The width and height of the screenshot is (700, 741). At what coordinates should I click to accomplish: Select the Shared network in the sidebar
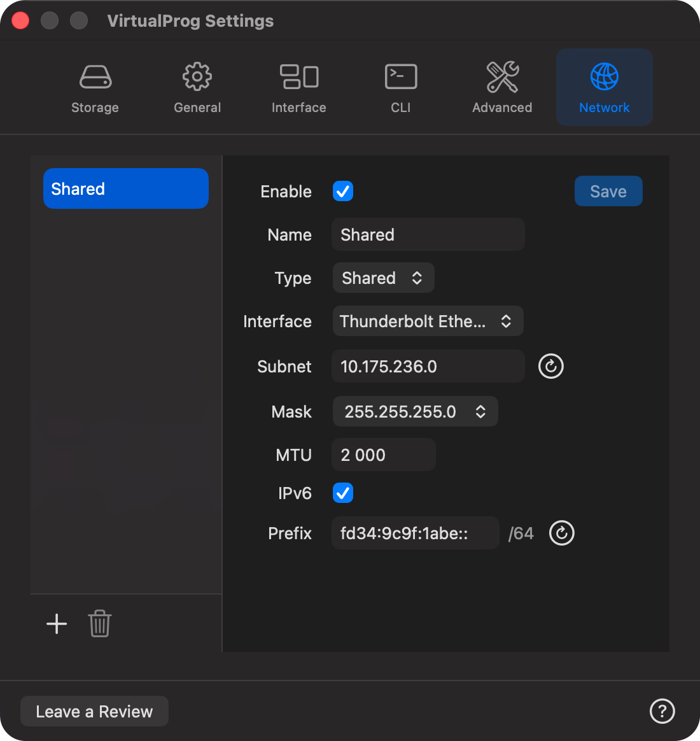click(x=125, y=188)
